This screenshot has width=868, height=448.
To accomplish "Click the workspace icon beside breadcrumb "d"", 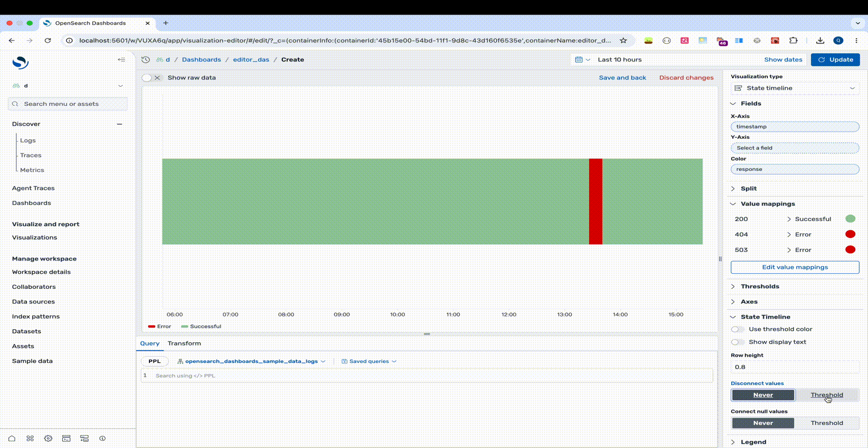I will click(160, 59).
